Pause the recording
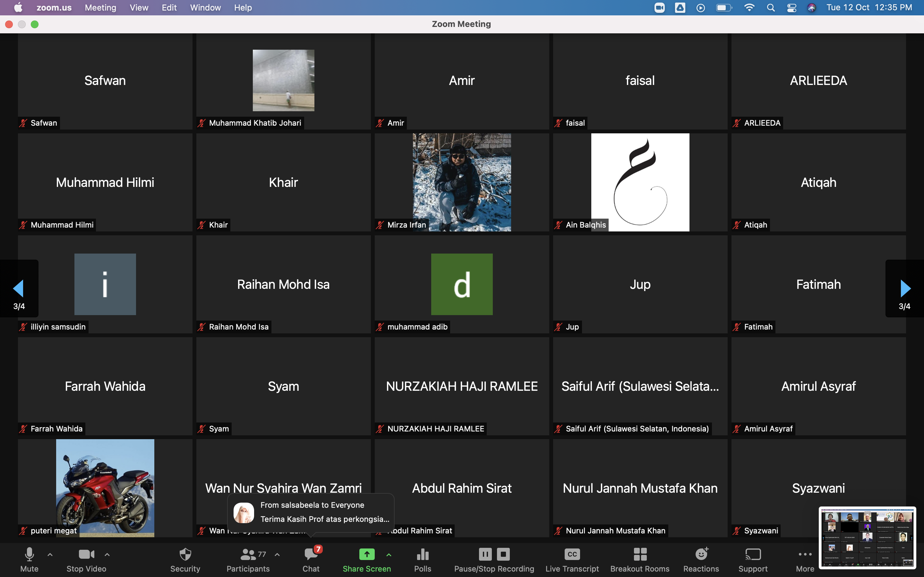This screenshot has width=924, height=577. coord(485,554)
